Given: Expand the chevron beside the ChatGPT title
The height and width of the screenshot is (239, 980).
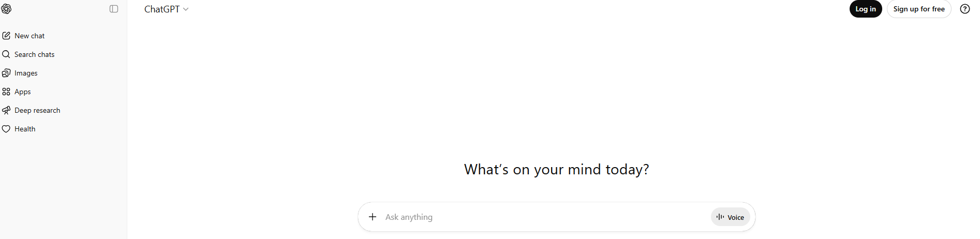Looking at the screenshot, I should [186, 9].
